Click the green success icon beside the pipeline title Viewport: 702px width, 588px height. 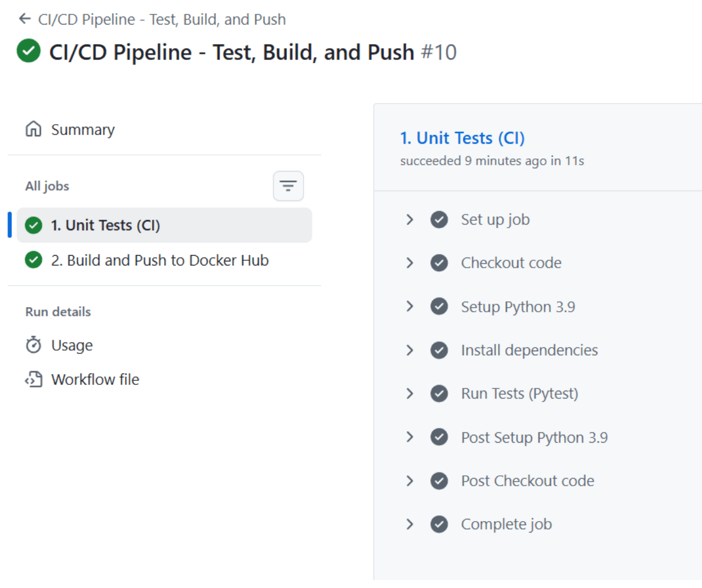pyautogui.click(x=29, y=51)
